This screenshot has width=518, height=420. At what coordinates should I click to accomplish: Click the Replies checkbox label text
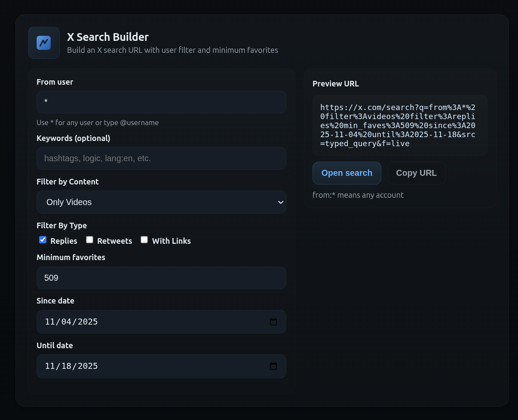[x=64, y=241]
